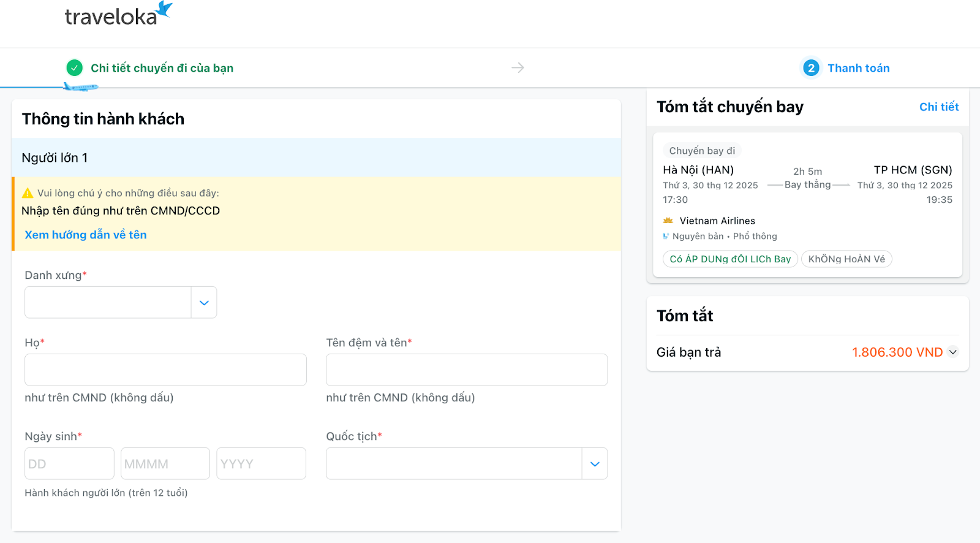
Task: Click the Vietnam Airlines lotus logo
Action: [x=668, y=221]
